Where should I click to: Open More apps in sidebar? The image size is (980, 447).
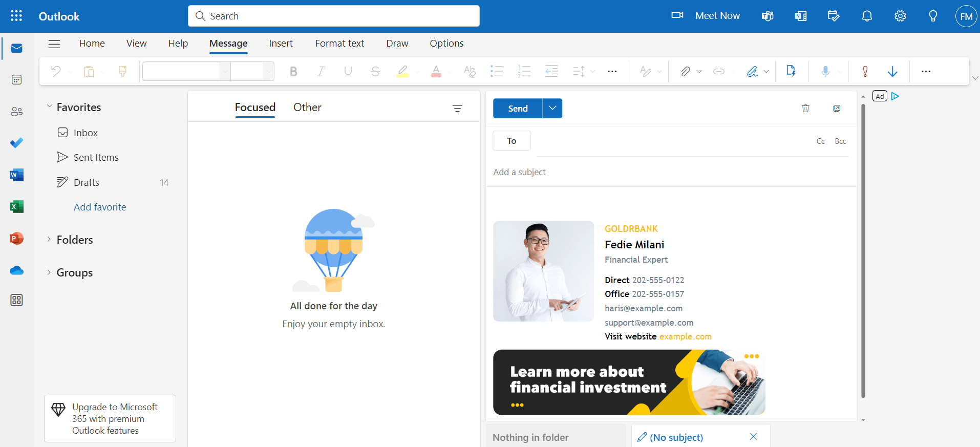16,300
